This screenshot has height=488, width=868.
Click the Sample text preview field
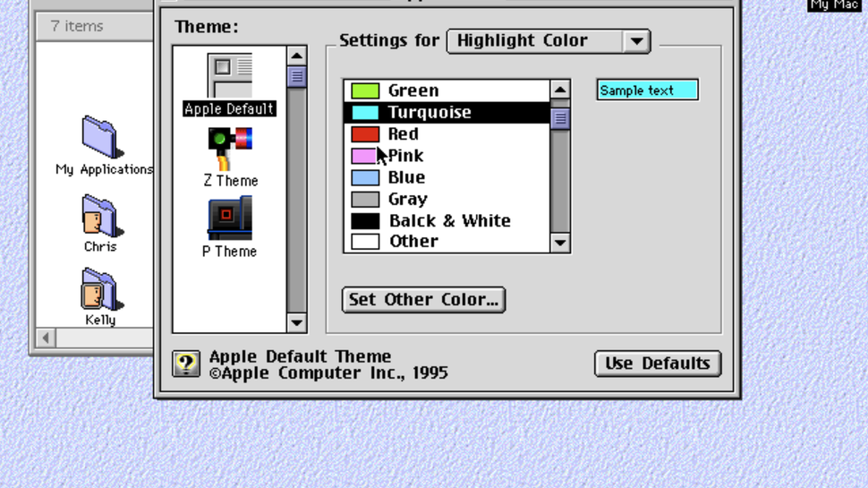coord(647,90)
